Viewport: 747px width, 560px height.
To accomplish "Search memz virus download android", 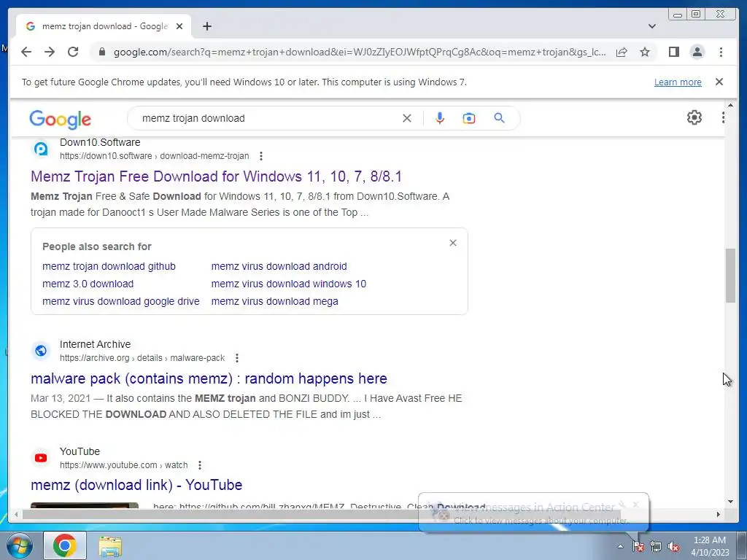I will point(279,266).
